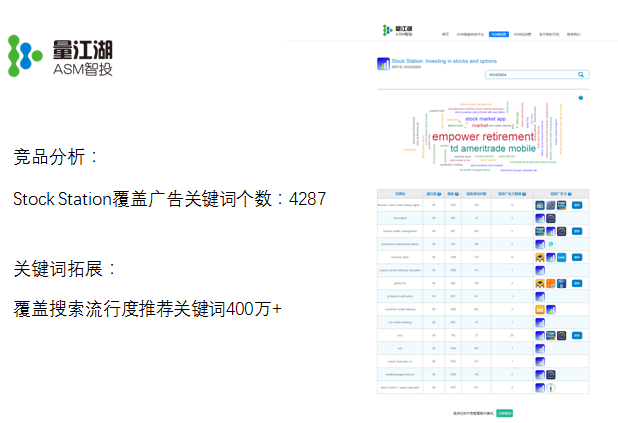The height and width of the screenshot is (423, 618).
Task: Click the magnifier search icon in the search box
Action: tap(581, 75)
